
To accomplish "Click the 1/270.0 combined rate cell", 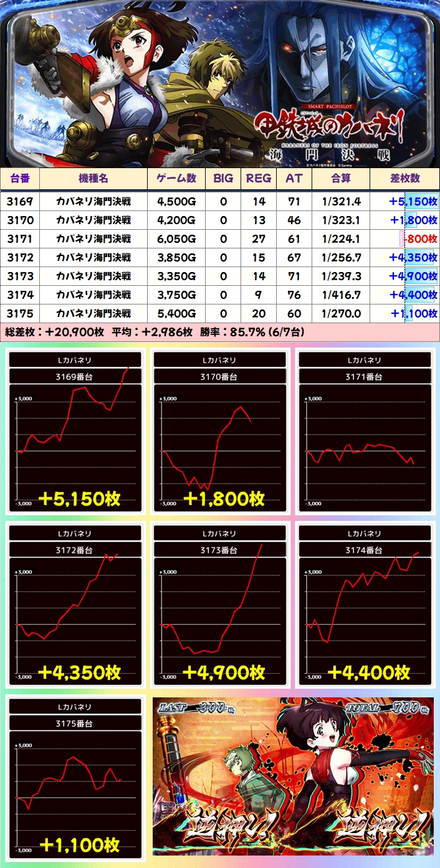I will coord(341,313).
